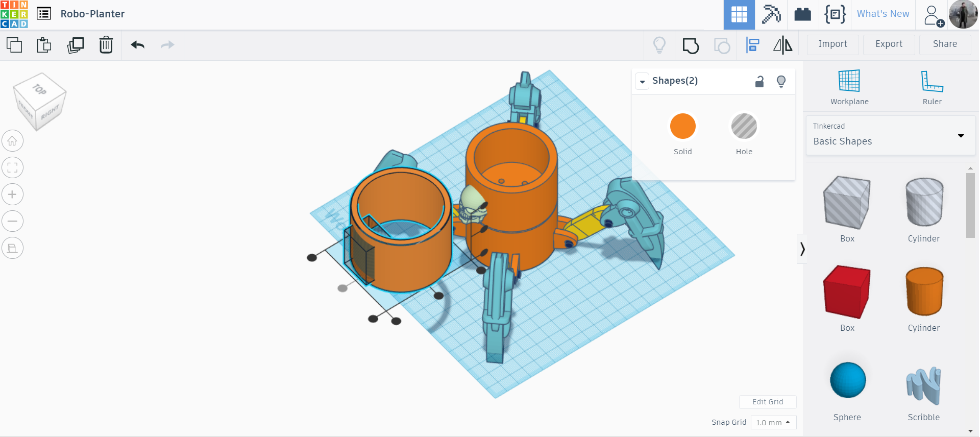Open the designs list menu icon

(44, 14)
